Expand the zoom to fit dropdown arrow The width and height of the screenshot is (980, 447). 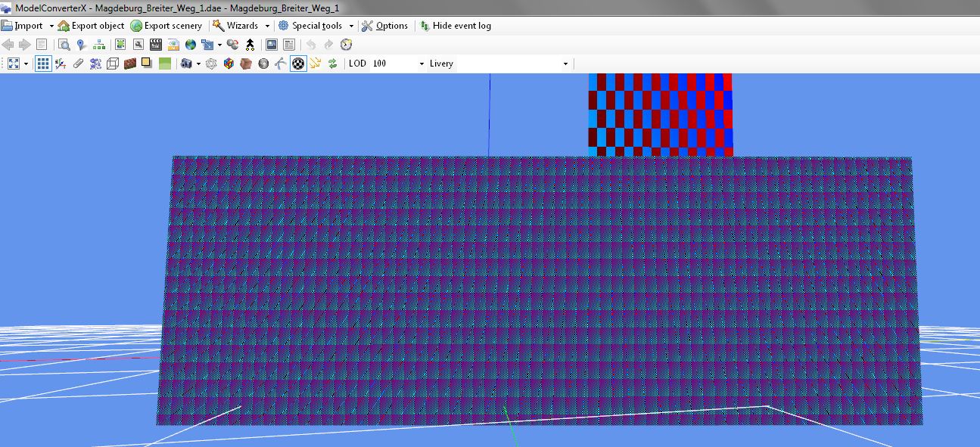tap(26, 64)
